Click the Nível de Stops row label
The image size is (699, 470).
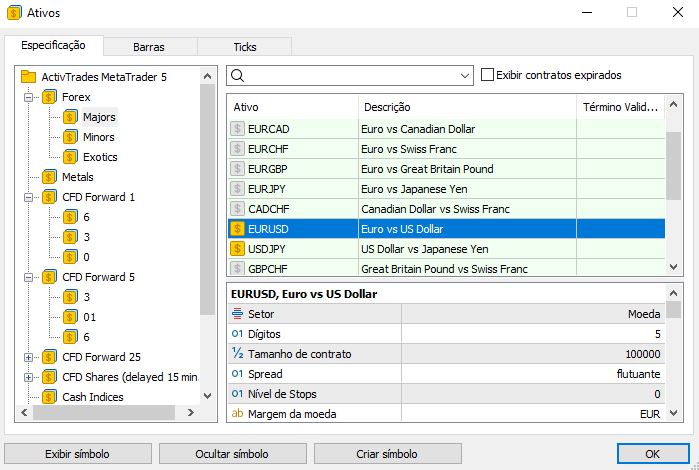tap(282, 394)
